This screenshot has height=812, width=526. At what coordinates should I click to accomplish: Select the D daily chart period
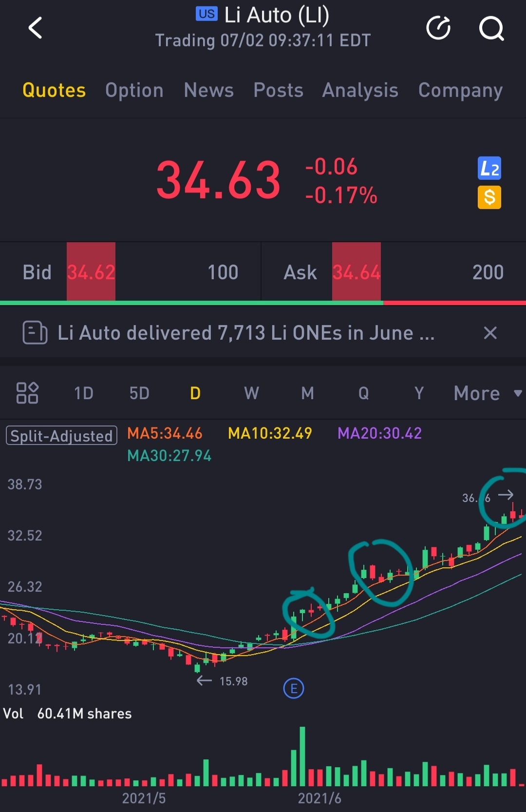195,393
